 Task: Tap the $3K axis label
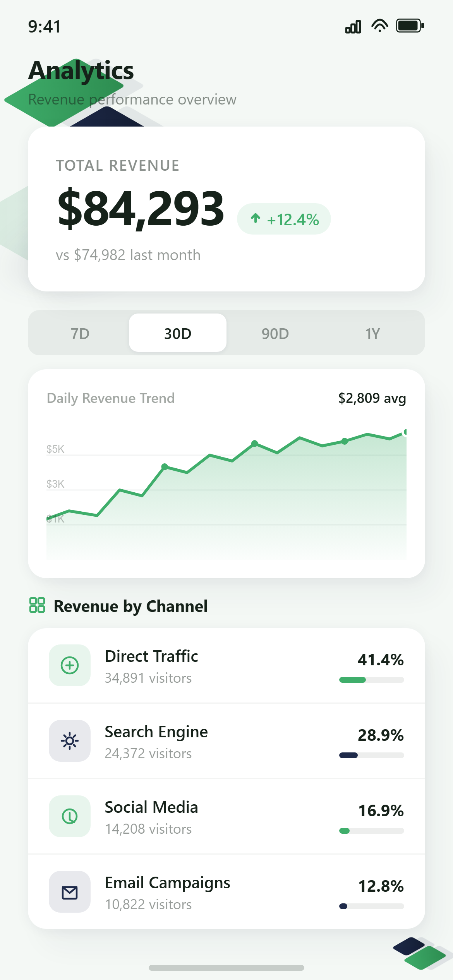point(55,484)
